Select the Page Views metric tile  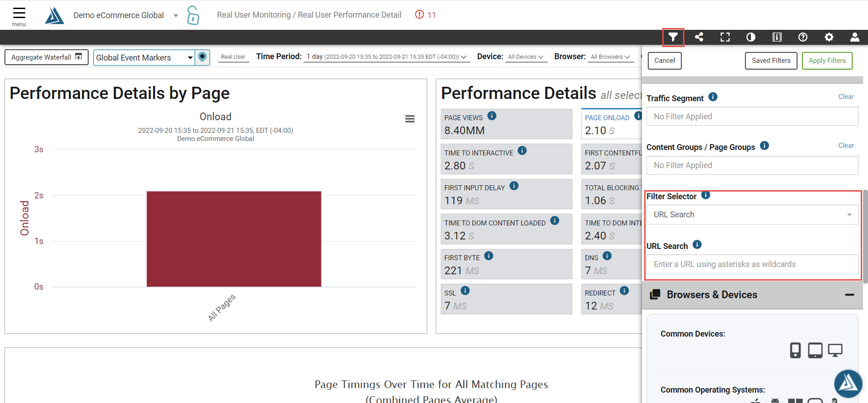[x=506, y=124]
